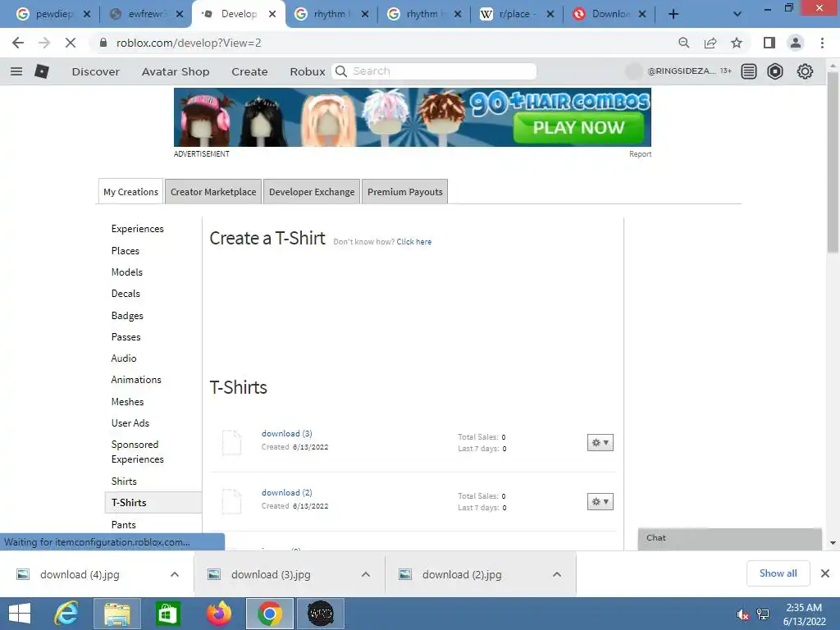Click the lock icon for site info

coord(103,43)
